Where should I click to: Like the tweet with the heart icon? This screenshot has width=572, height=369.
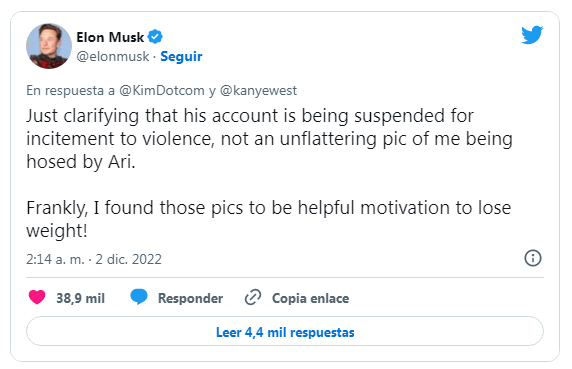[37, 297]
